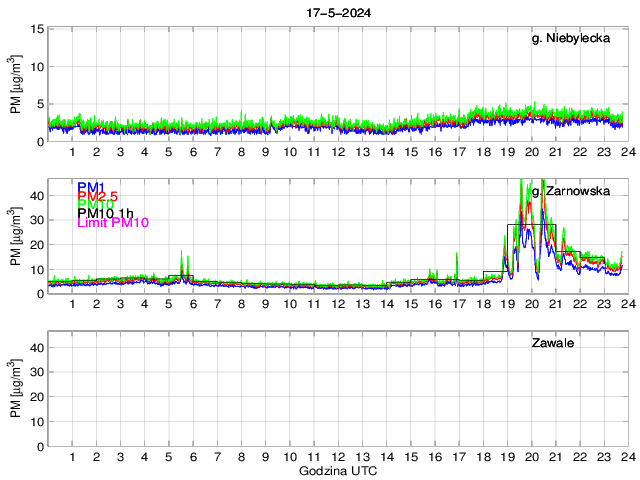Click the date title 17-5-2024
The height and width of the screenshot is (480, 640).
coord(338,12)
